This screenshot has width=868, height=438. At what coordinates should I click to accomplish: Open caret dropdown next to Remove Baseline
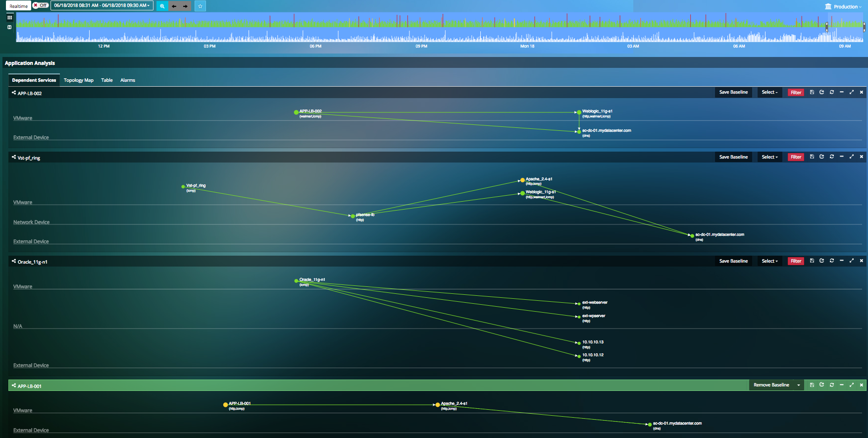(799, 385)
